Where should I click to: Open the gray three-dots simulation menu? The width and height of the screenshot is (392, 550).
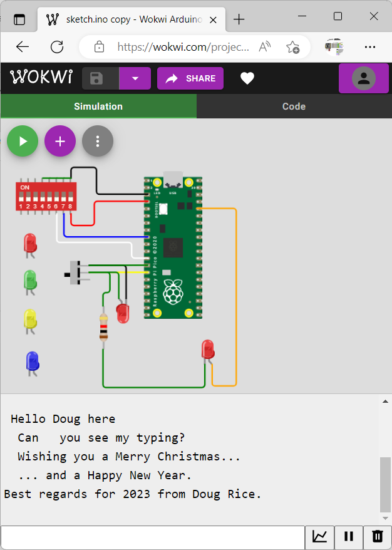(98, 141)
